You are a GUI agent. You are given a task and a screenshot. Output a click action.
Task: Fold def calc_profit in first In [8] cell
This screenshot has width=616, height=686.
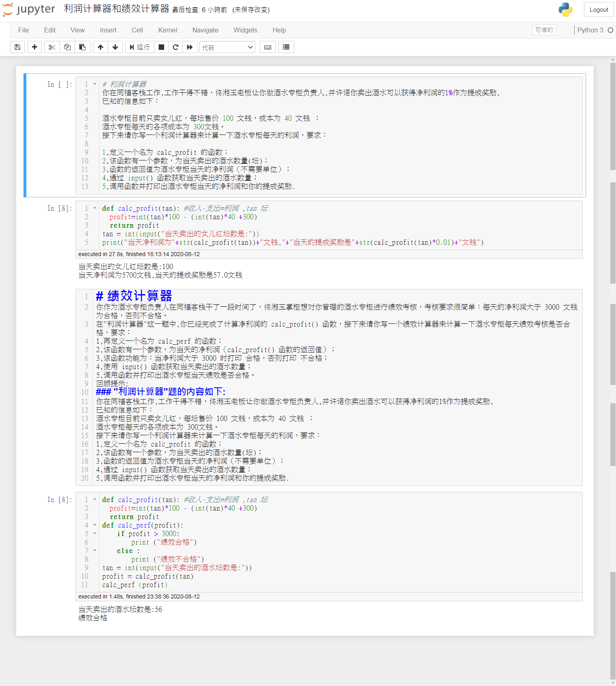coord(95,208)
